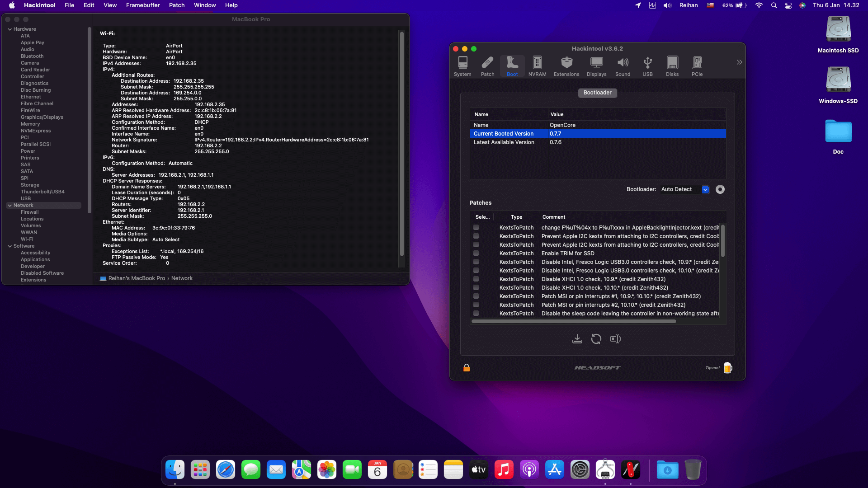Check Patch MSI or pin interrupts #2 checkbox
This screenshot has width=868, height=488.
coord(476,305)
